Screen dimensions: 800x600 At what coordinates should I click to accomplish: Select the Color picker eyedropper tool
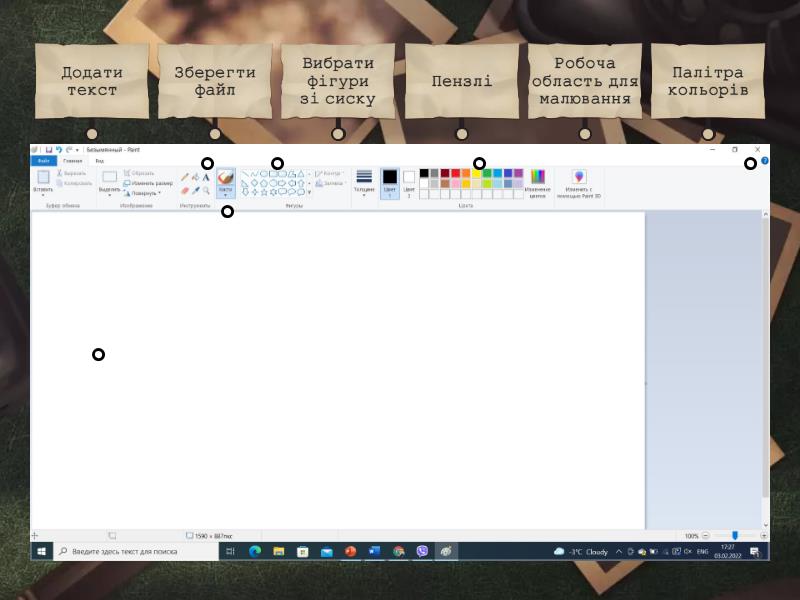[195, 190]
